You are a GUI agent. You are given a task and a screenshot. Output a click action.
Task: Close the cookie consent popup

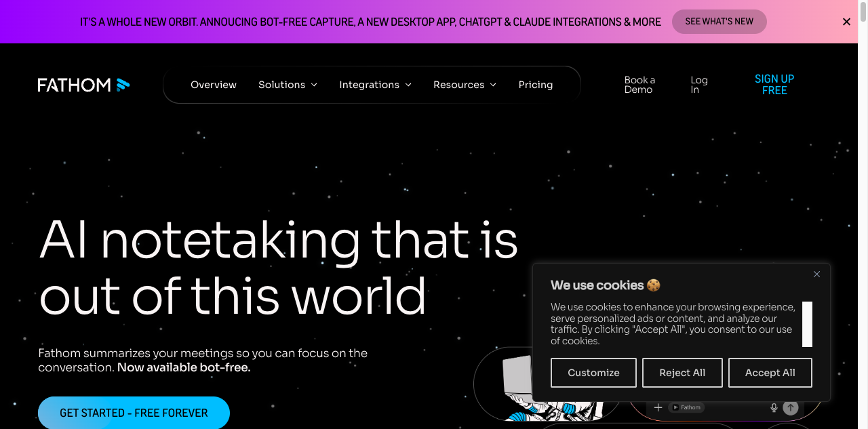816,274
